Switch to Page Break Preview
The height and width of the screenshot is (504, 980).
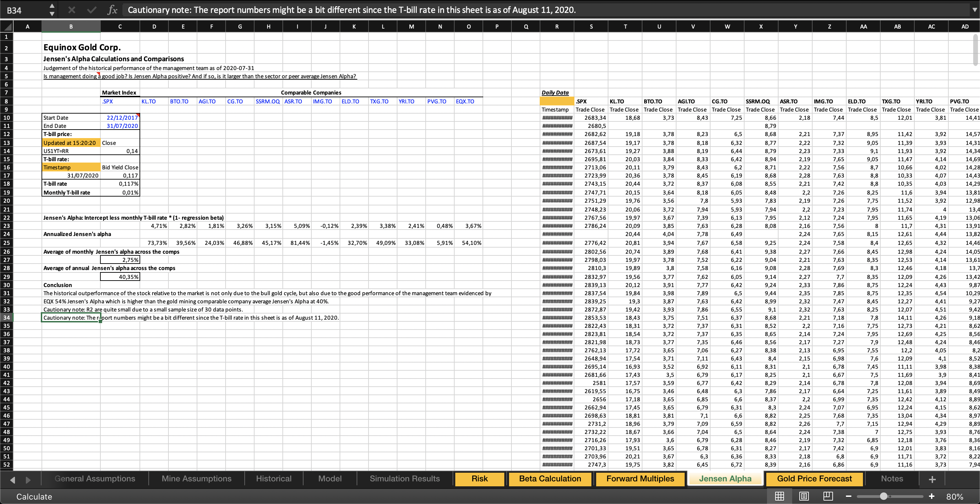click(828, 497)
